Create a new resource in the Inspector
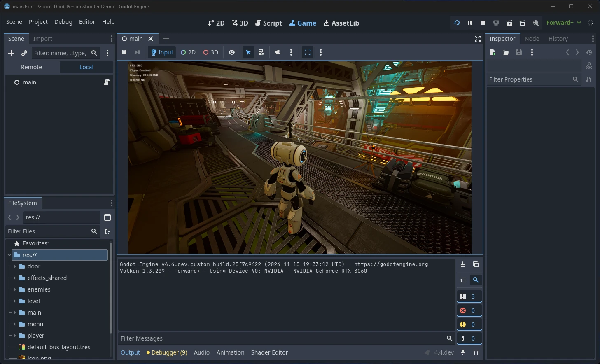This screenshot has width=600, height=364. click(x=493, y=52)
